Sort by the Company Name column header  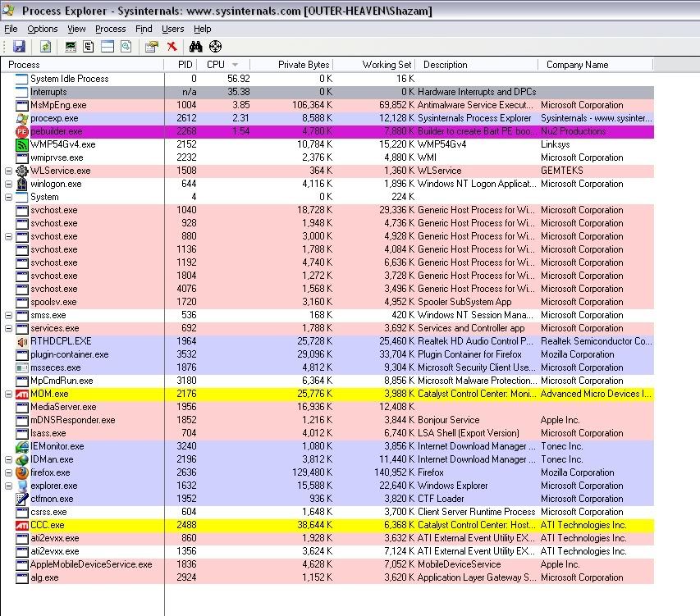pyautogui.click(x=596, y=65)
